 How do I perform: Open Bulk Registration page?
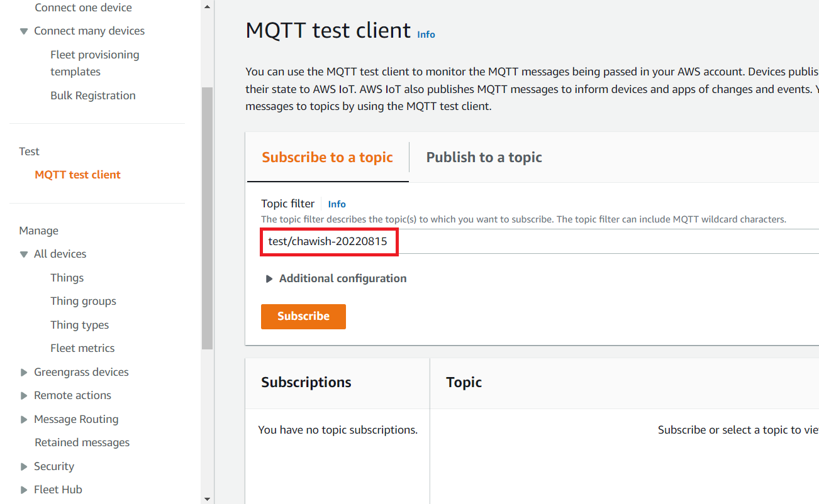(x=92, y=95)
